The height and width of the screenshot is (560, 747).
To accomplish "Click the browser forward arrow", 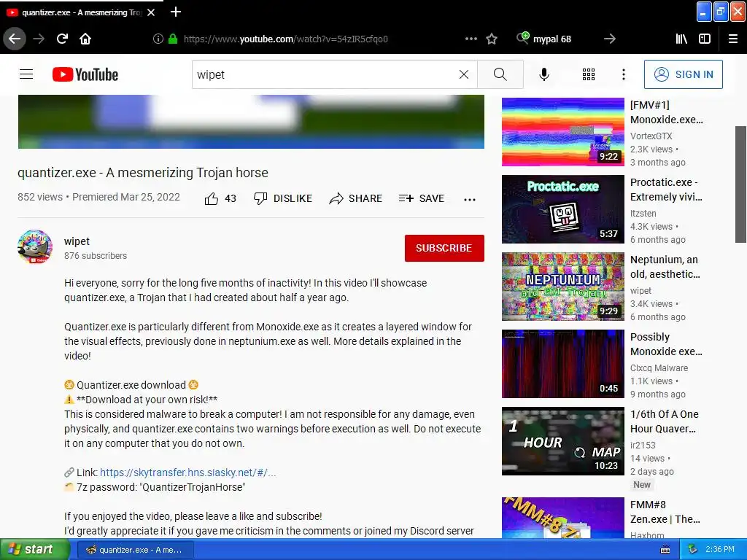I will tap(39, 39).
